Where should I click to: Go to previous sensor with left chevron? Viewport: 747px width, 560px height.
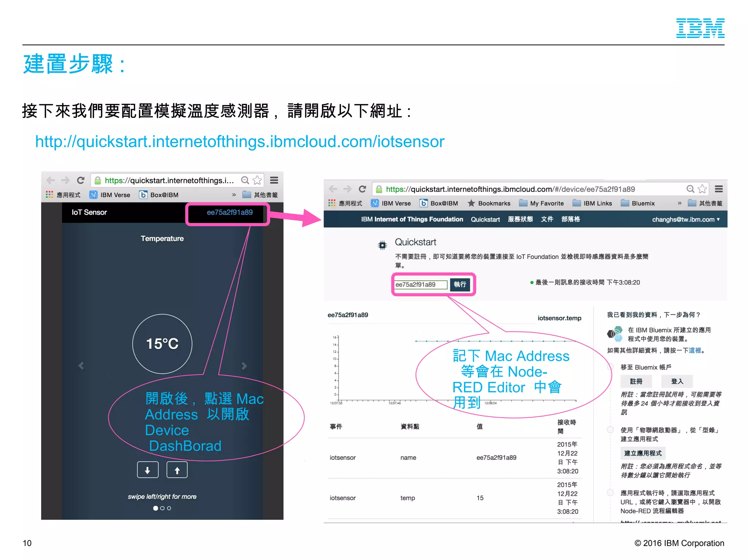pos(81,365)
